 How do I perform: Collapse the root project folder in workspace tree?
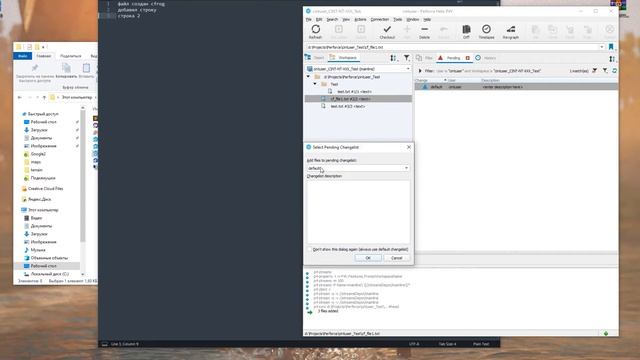(x=309, y=77)
